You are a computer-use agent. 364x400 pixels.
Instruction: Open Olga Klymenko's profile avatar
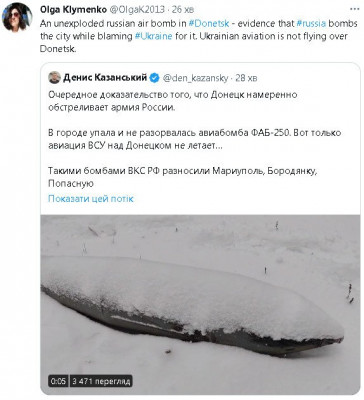tap(17, 17)
